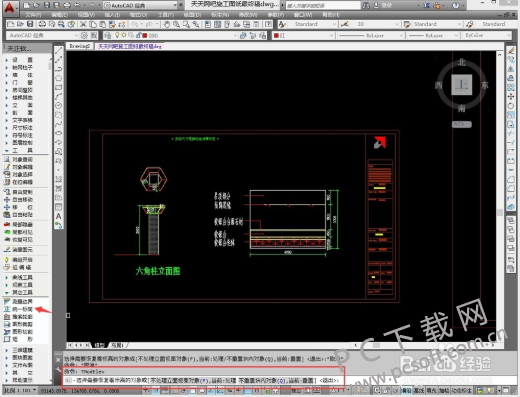520x397 pixels.
Task: Click the Save icon in the standard toolbar
Action: pos(30,24)
